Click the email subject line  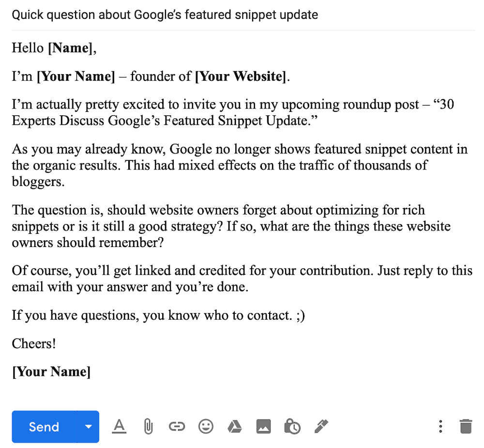point(165,15)
